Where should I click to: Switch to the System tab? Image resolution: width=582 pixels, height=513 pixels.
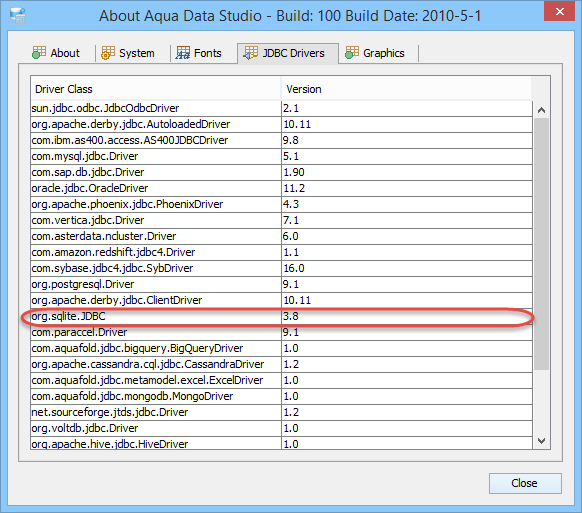128,53
